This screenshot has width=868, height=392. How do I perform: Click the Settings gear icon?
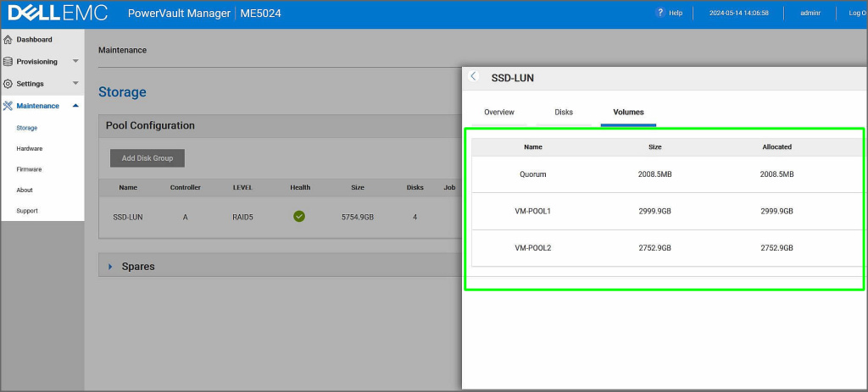pyautogui.click(x=8, y=84)
